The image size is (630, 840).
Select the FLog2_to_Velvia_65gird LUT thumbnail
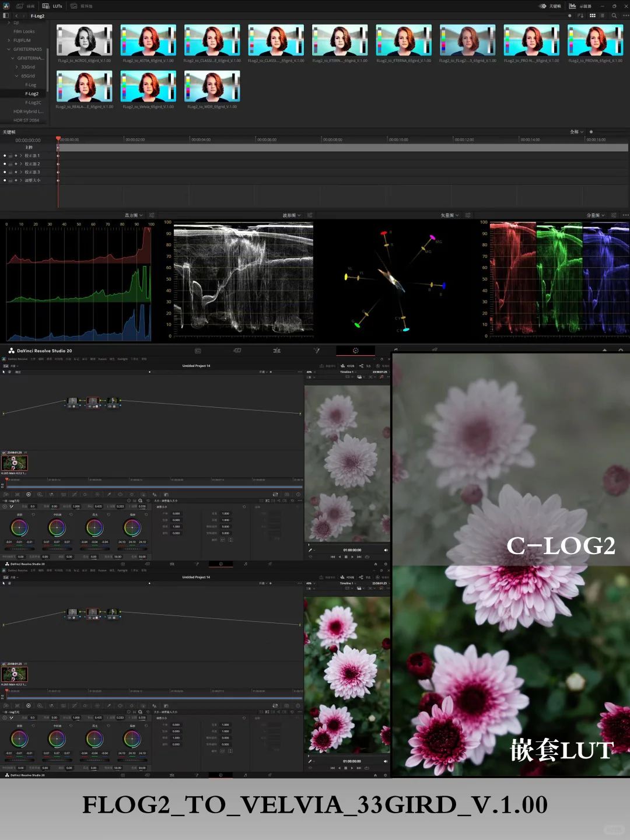(148, 86)
